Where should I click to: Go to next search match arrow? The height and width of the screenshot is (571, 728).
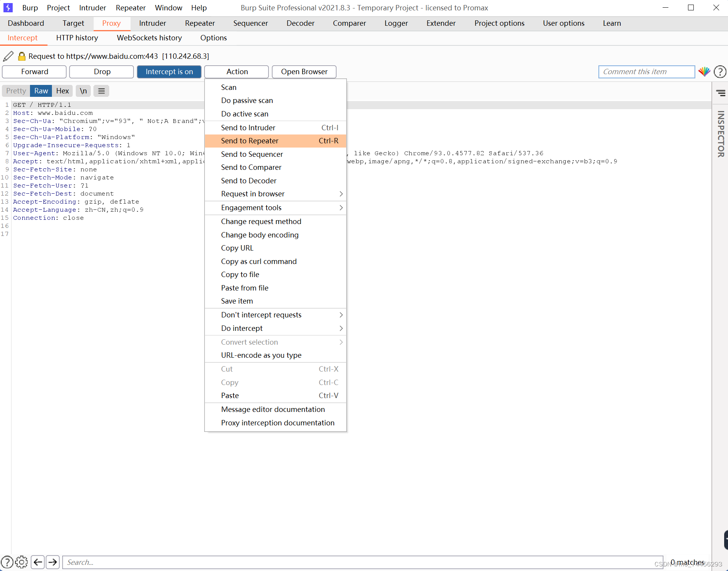[x=53, y=562]
